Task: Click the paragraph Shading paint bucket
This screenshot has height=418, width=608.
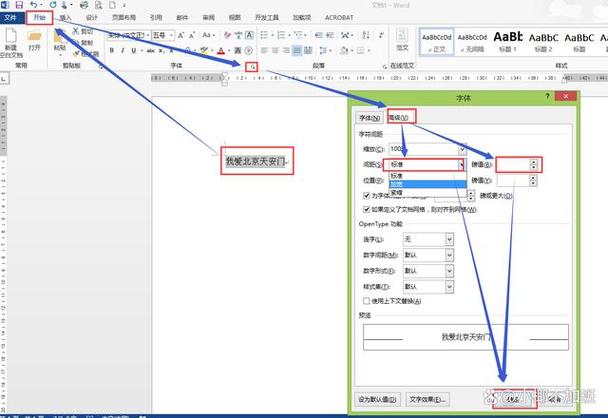Action: coord(345,50)
